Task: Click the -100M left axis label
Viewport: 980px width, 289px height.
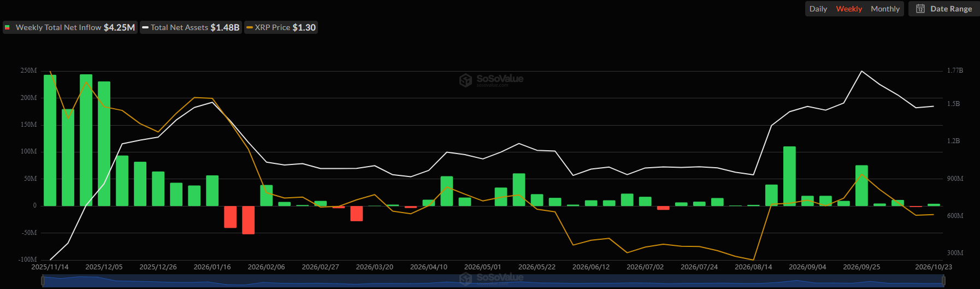Action: (27, 259)
